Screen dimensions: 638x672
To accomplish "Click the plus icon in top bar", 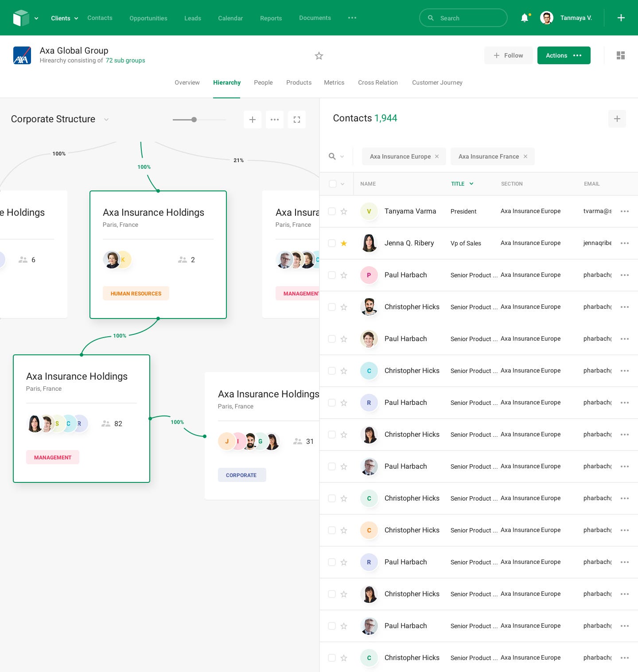I will [621, 18].
